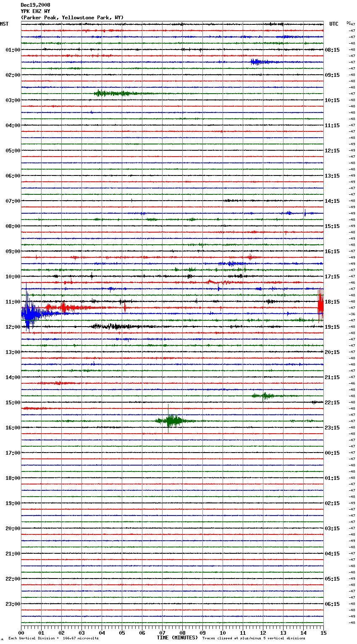Screen dimensions: 357x644
Task: Select the 01:00 MST time label
Action: point(13,50)
